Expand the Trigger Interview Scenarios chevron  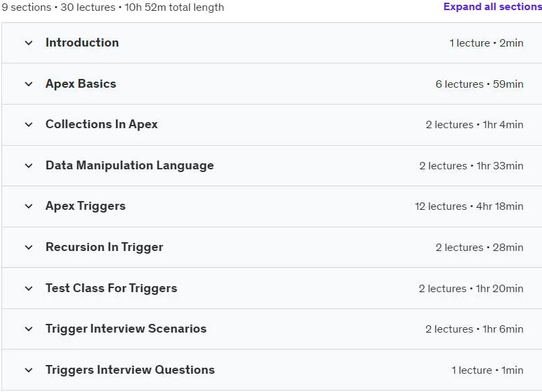pos(29,329)
